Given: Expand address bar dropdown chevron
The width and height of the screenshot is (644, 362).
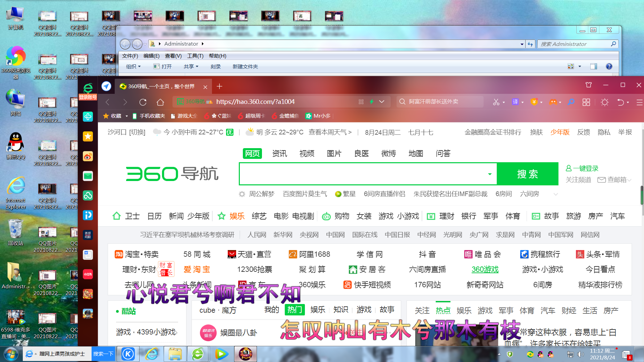Looking at the screenshot, I should point(382,102).
